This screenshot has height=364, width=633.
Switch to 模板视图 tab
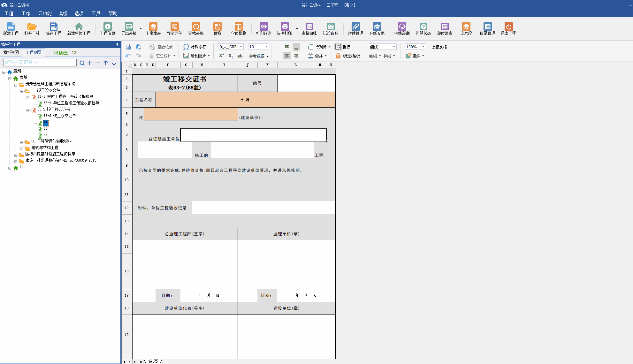[x=11, y=52]
